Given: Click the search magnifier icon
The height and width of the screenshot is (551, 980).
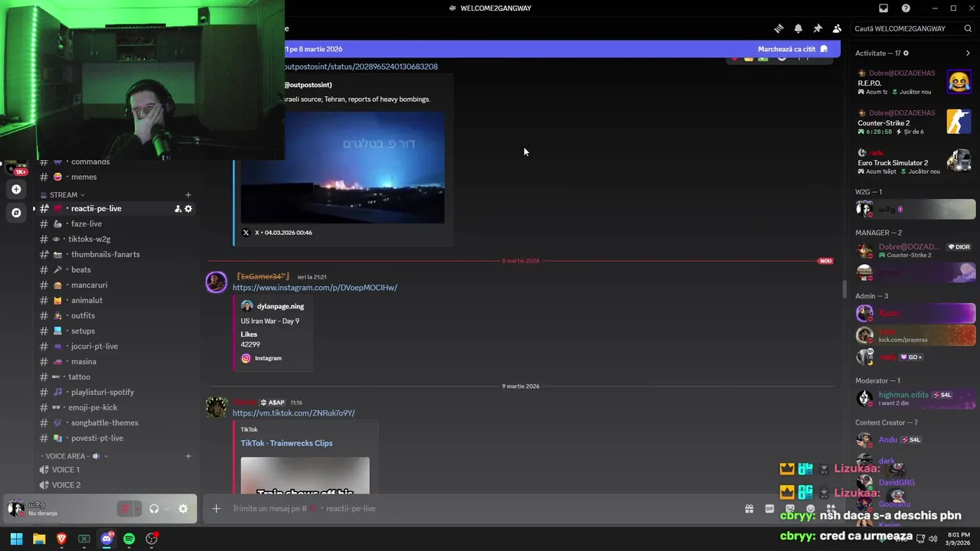Looking at the screenshot, I should [968, 28].
